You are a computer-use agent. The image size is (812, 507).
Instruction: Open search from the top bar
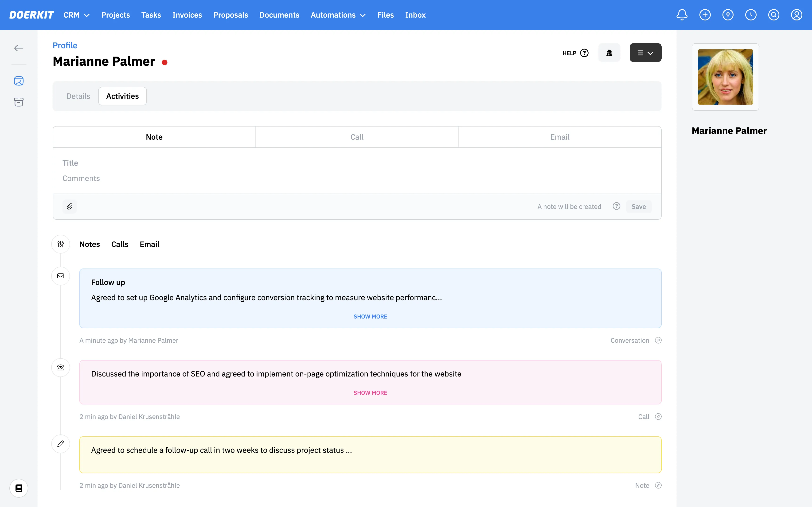773,15
